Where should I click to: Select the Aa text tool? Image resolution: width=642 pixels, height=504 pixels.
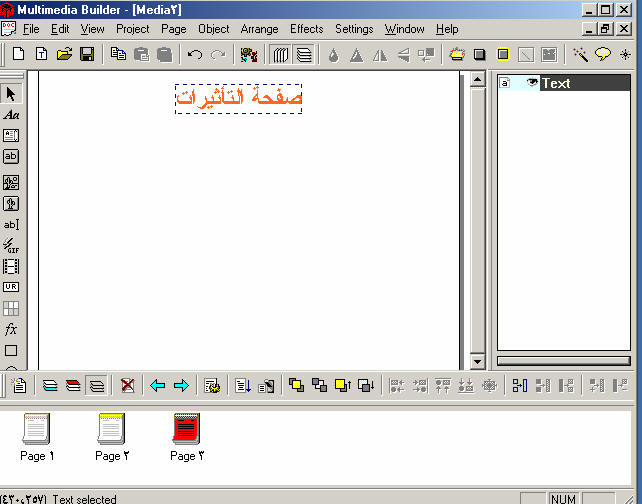pos(11,115)
